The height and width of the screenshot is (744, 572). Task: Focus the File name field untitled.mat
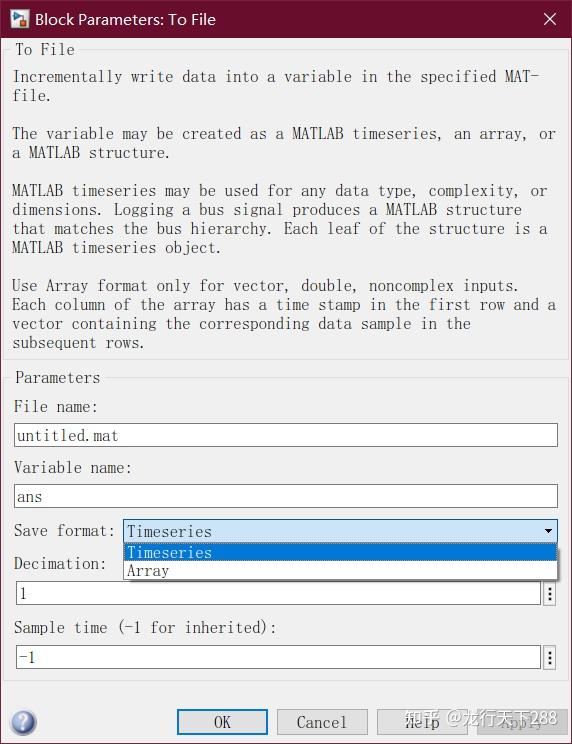point(286,435)
